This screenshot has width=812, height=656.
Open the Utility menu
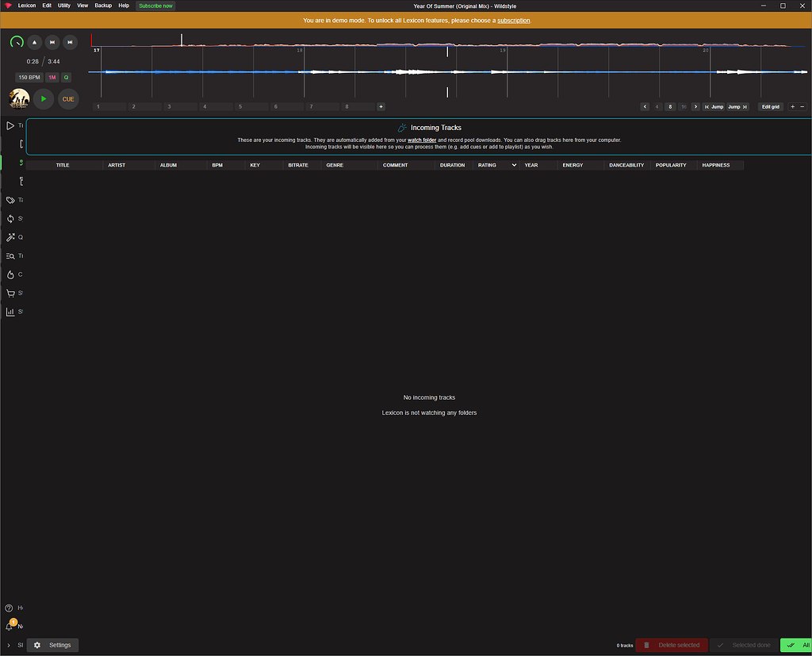point(63,6)
